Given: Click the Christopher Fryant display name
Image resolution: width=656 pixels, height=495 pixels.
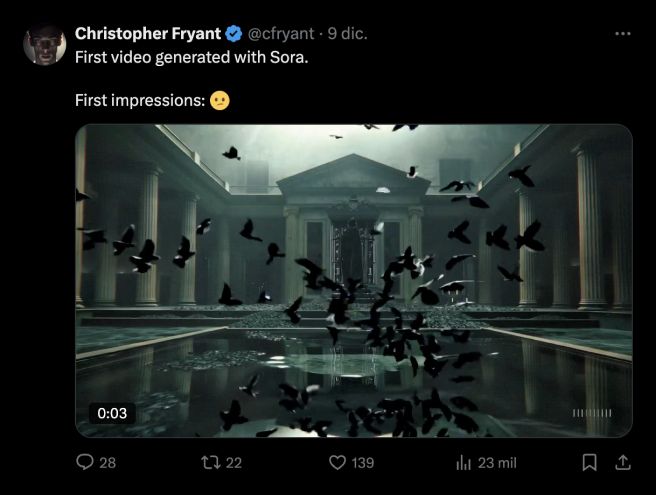Looking at the screenshot, I should (x=148, y=33).
